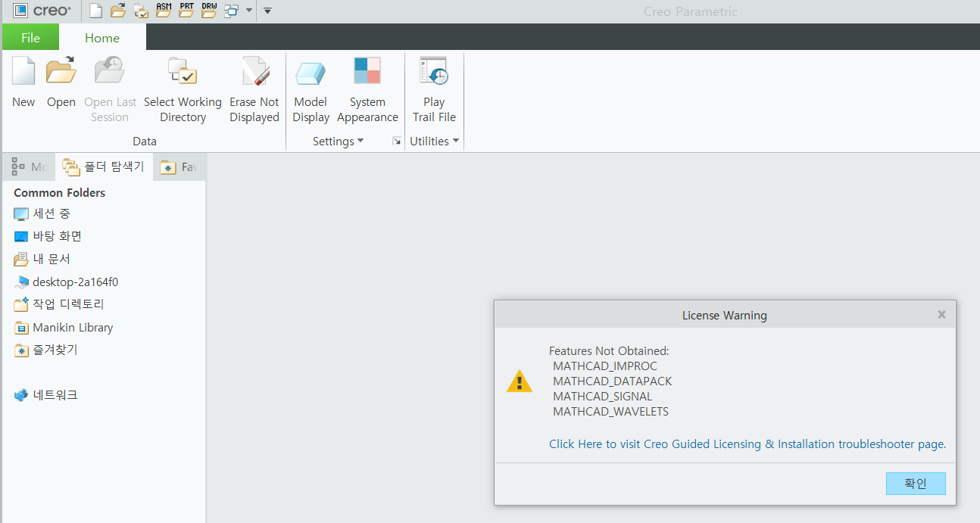Click the Creo logo icon
The height and width of the screenshot is (523, 980).
click(x=43, y=11)
